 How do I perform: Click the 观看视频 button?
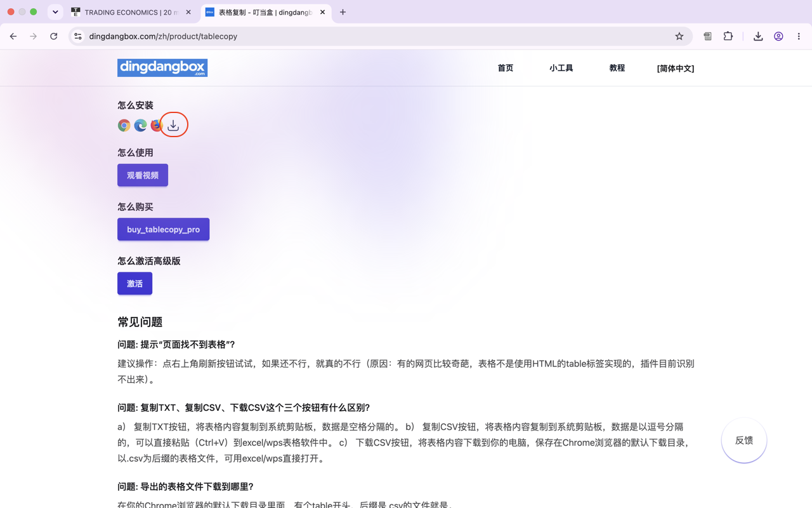click(x=143, y=175)
